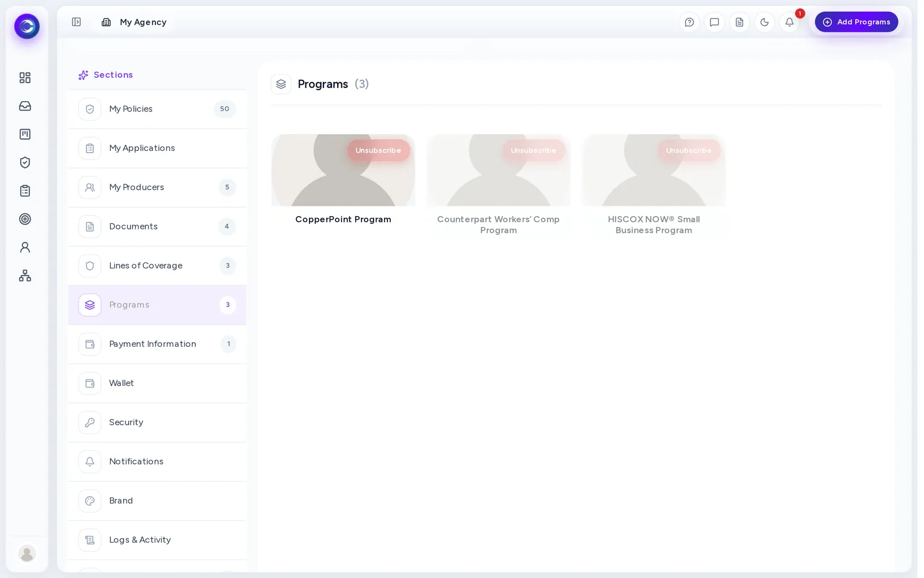Open the kanban board icon in left rail
The height and width of the screenshot is (578, 924).
[25, 134]
